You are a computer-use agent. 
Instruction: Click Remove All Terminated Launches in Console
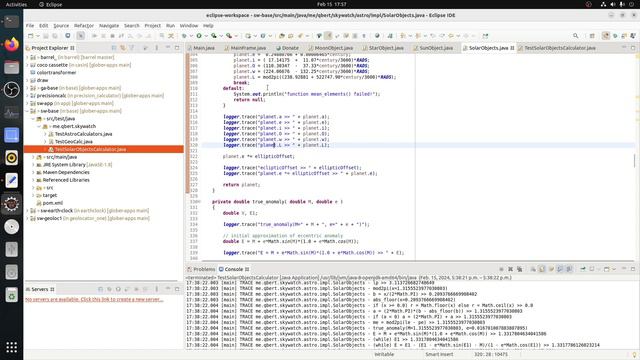[520, 269]
